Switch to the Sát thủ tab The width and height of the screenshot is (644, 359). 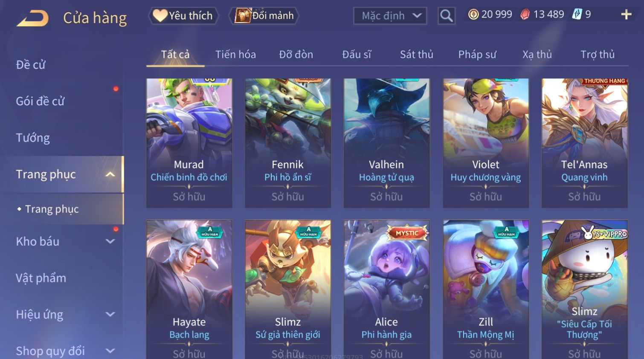[x=417, y=55]
